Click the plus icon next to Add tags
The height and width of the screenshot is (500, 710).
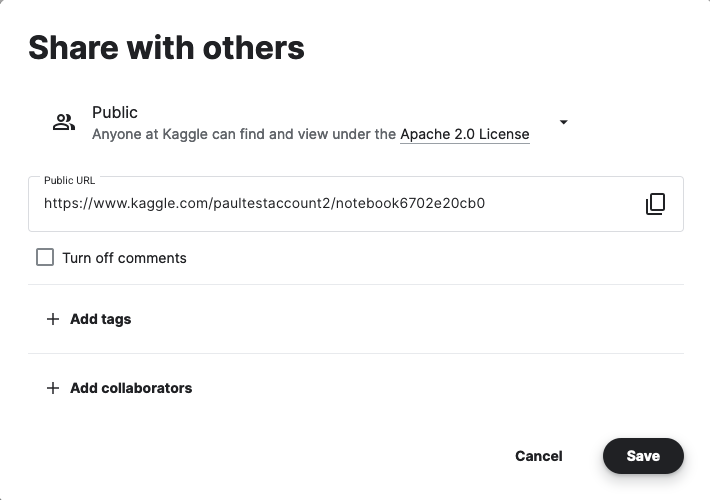pyautogui.click(x=53, y=319)
